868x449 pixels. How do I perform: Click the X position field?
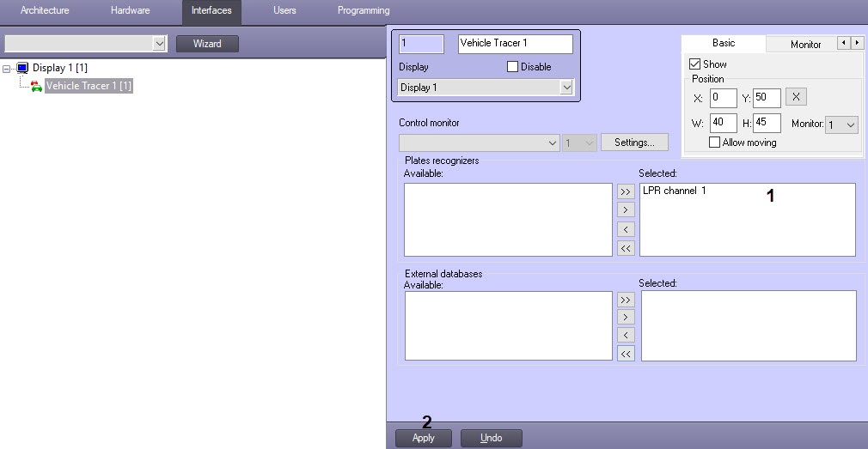(x=723, y=99)
